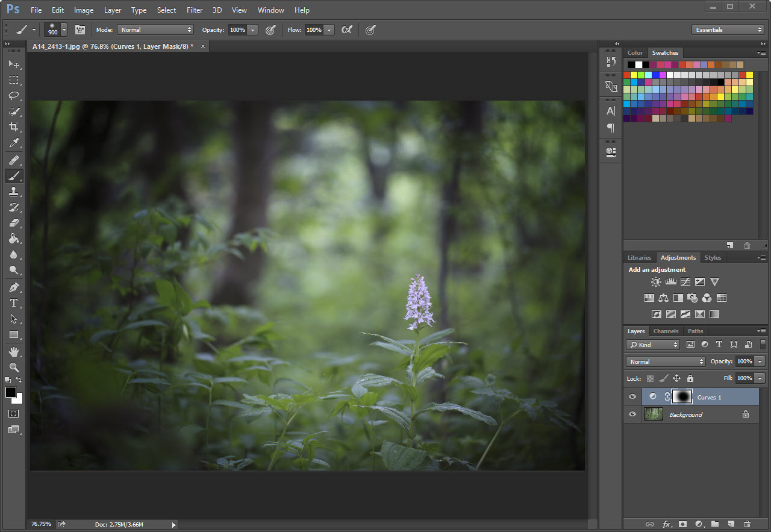Select the Eyedropper tool
Screen dimensions: 771x532
[14, 143]
